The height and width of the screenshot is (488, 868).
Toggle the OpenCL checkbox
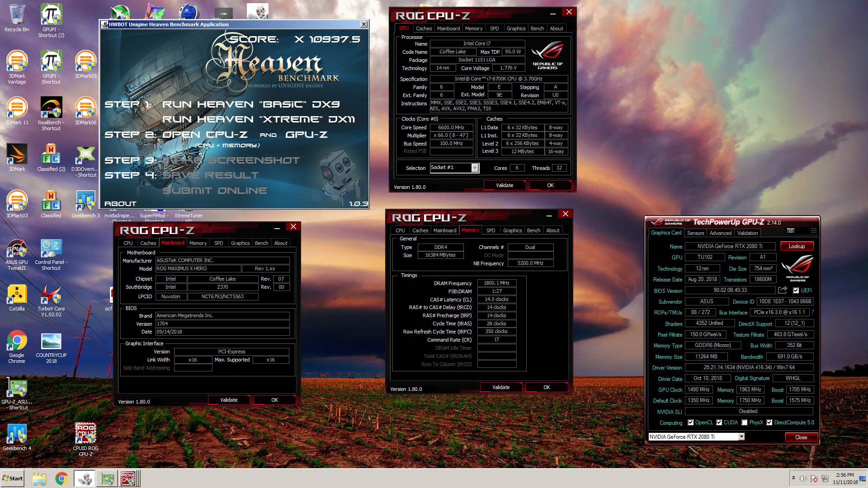coord(690,422)
